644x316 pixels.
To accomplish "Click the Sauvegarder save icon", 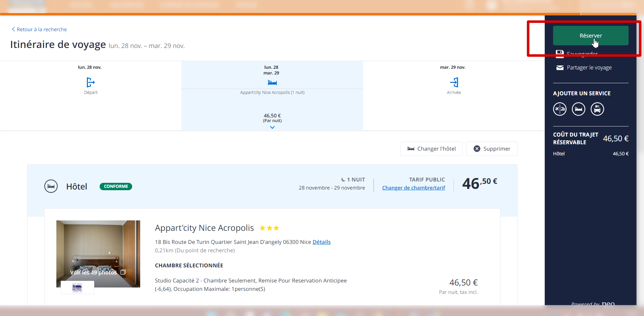I will click(x=560, y=53).
